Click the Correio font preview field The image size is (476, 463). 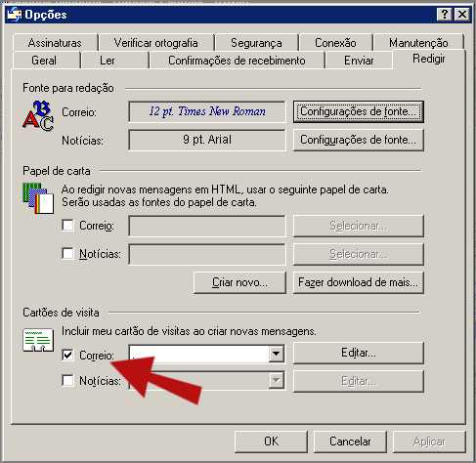pos(207,111)
